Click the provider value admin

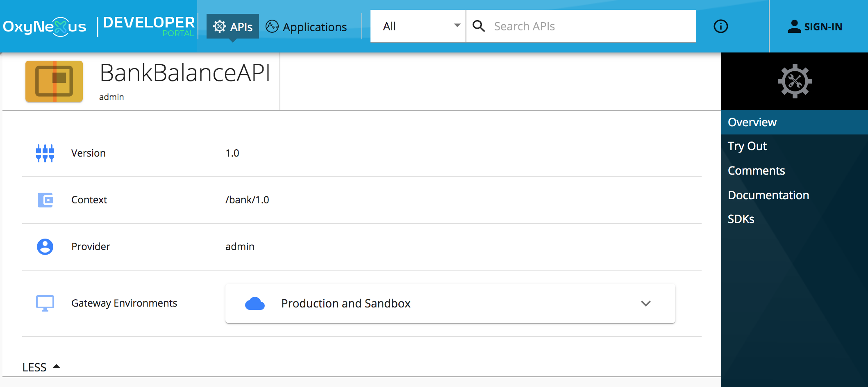pyautogui.click(x=240, y=246)
